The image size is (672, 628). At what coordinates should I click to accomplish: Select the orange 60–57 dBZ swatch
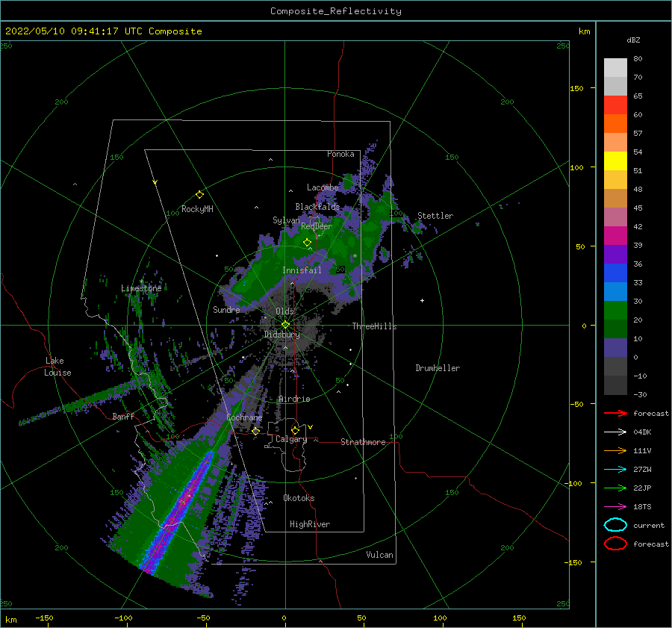[x=615, y=124]
